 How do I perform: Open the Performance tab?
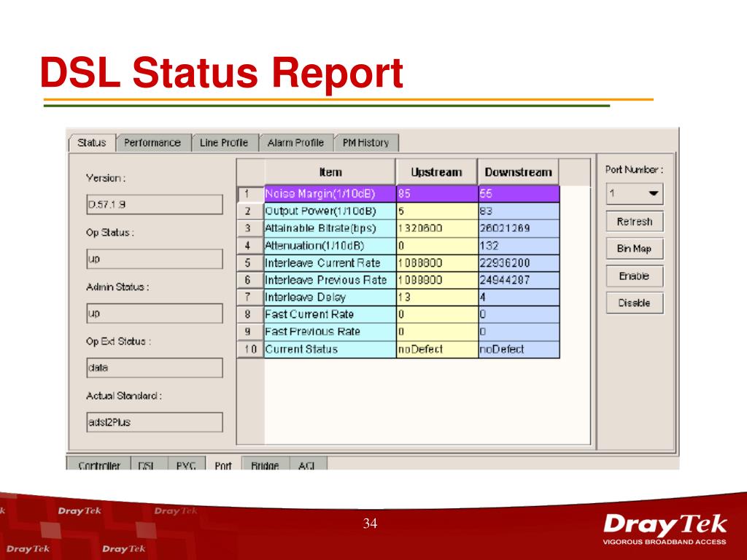(x=152, y=142)
